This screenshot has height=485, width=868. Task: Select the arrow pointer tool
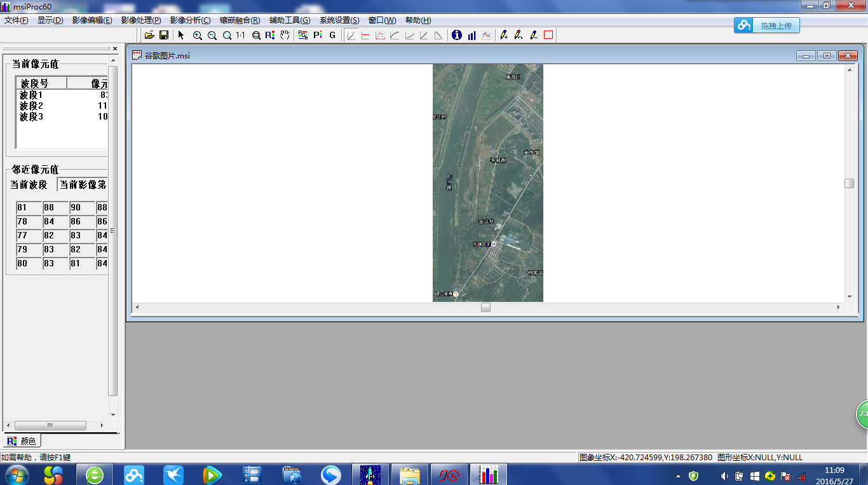tap(181, 36)
